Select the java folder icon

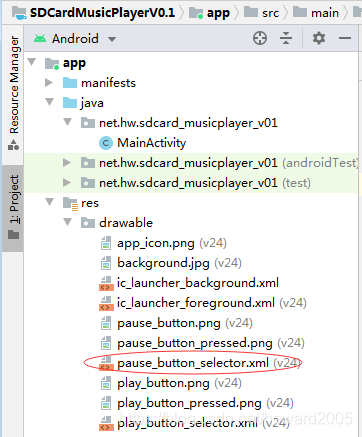(70, 103)
